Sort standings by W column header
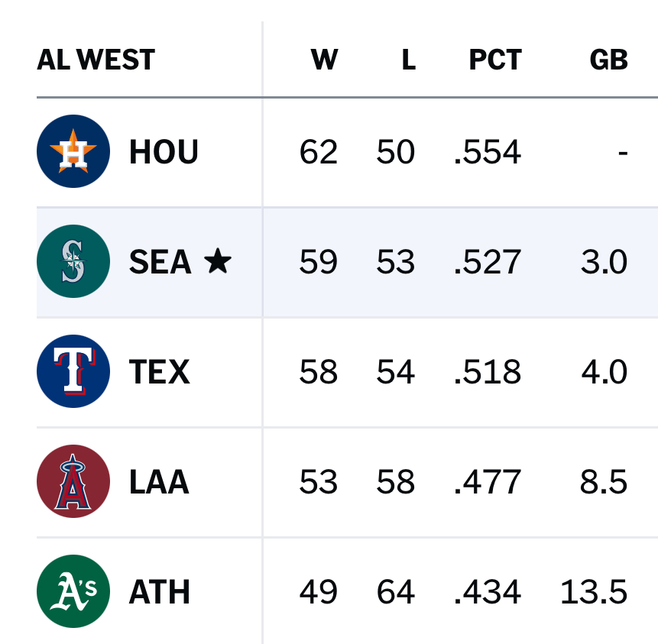The height and width of the screenshot is (644, 658). tap(324, 60)
